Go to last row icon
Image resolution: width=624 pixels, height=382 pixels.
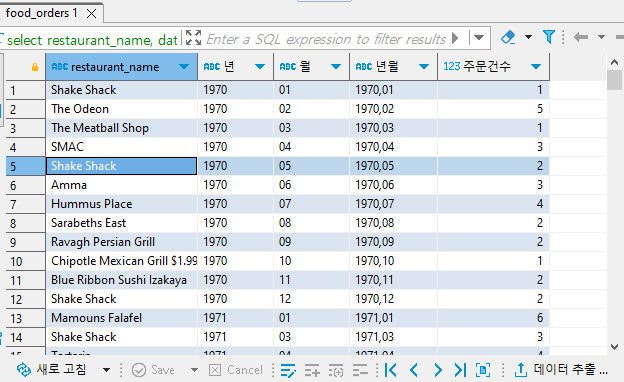pyautogui.click(x=460, y=370)
